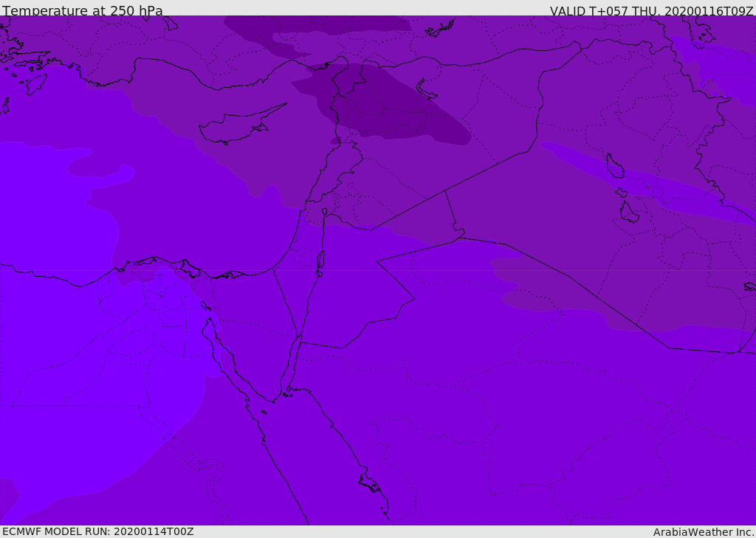Click the Gulf of Aqaba
The width and height of the screenshot is (756, 538).
click(x=291, y=365)
